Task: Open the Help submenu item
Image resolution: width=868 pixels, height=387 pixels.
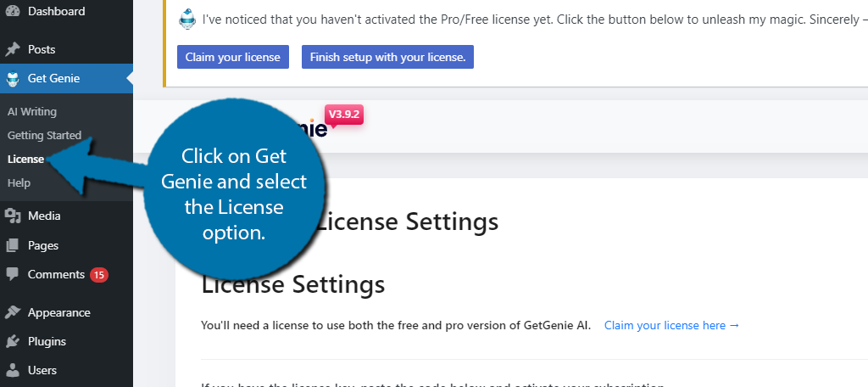Action: tap(19, 183)
